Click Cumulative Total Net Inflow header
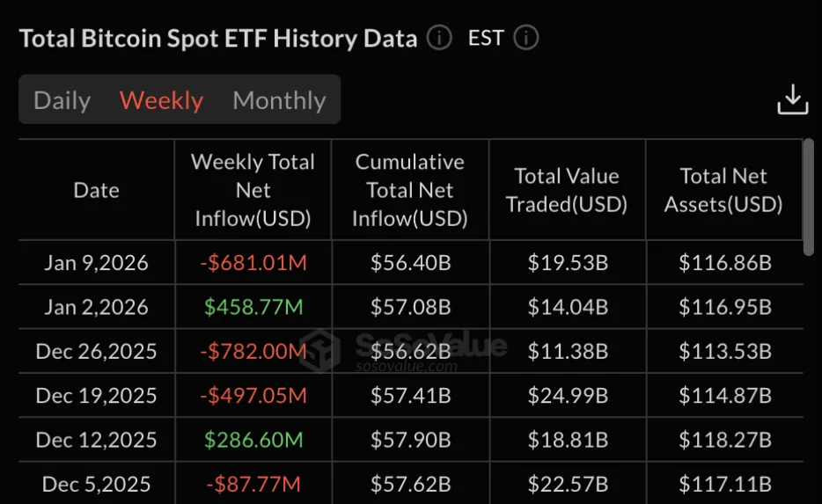The height and width of the screenshot is (504, 822). [409, 190]
